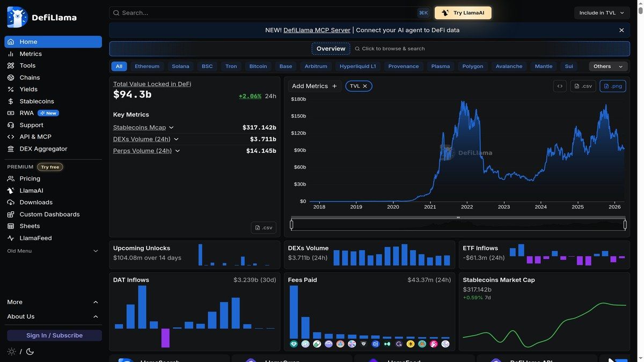644x362 pixels.
Task: Remove the TVL metric chip
Action: pyautogui.click(x=364, y=85)
